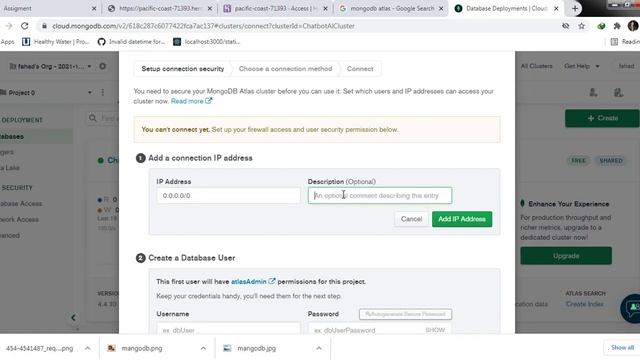Image resolution: width=640 pixels, height=360 pixels.
Task: Click the Upgrade button
Action: [566, 256]
